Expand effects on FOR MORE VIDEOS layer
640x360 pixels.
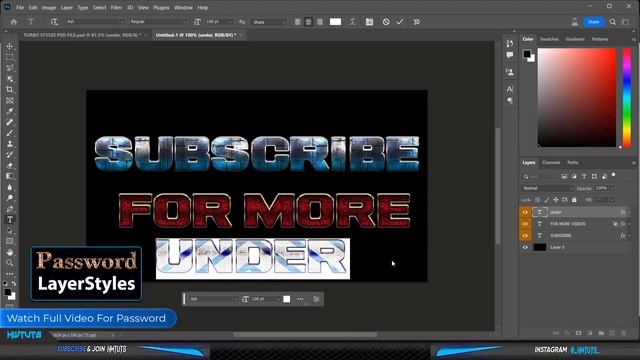629,224
